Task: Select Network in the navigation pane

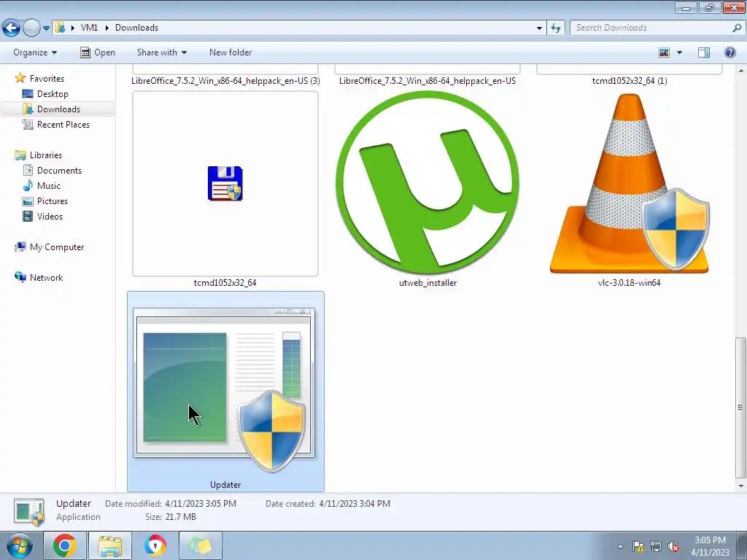Action: pos(46,278)
